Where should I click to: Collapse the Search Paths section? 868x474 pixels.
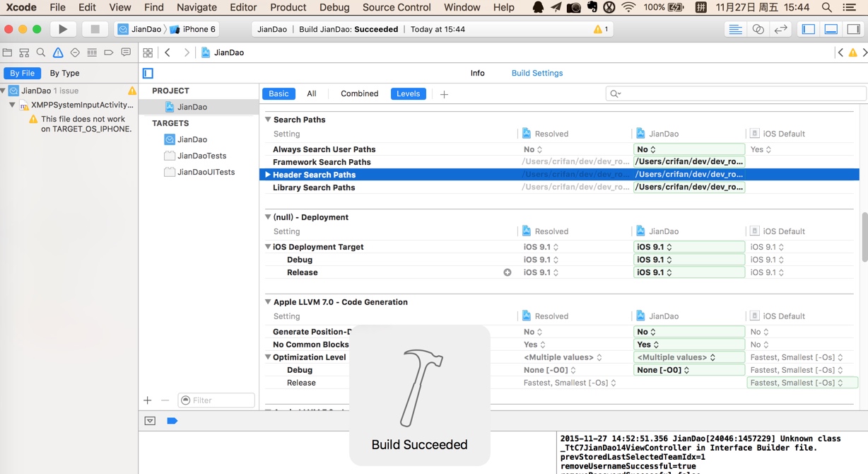point(269,120)
